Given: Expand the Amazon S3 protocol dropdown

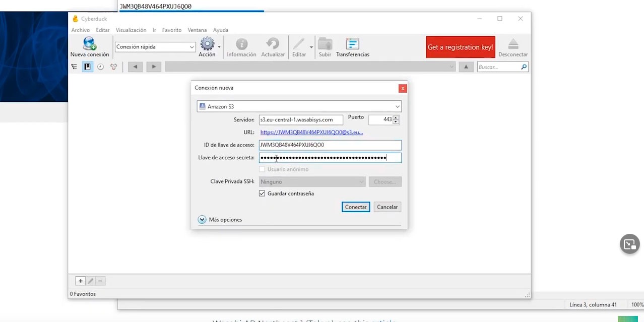Looking at the screenshot, I should [299, 106].
